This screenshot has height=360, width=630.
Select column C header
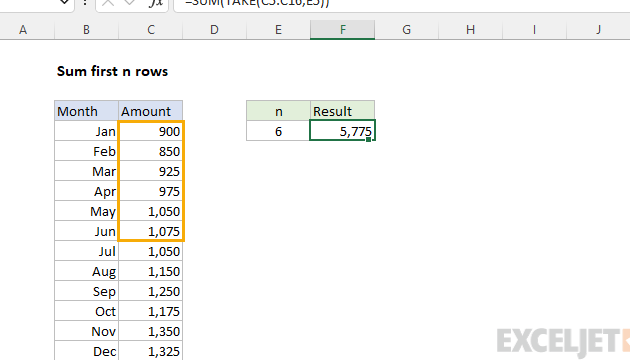pyautogui.click(x=151, y=30)
